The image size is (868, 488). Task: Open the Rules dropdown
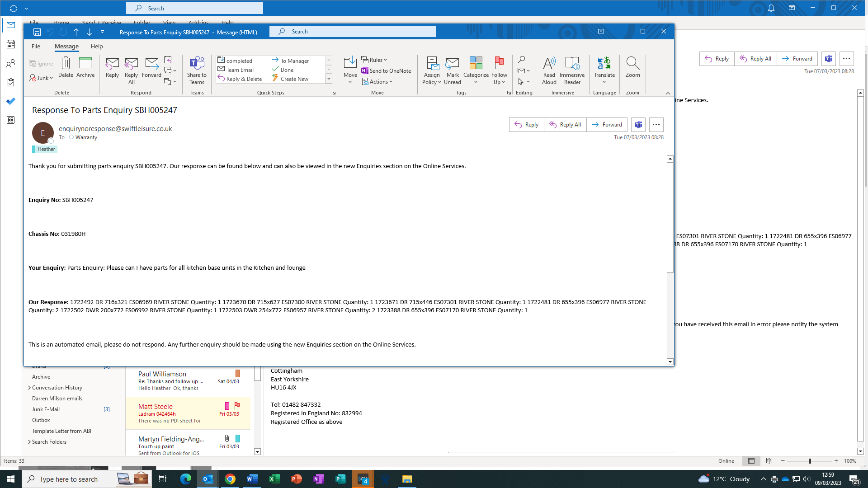tap(374, 60)
